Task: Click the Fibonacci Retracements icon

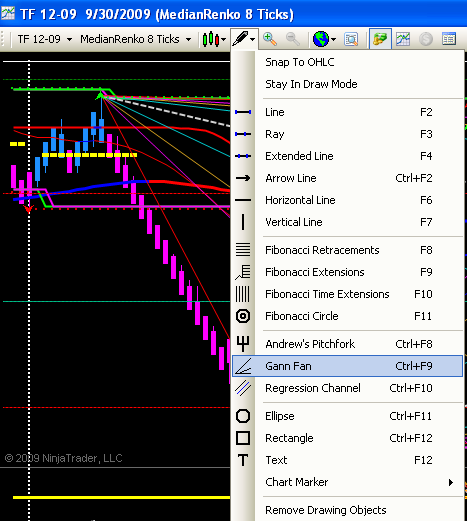Action: coord(243,250)
